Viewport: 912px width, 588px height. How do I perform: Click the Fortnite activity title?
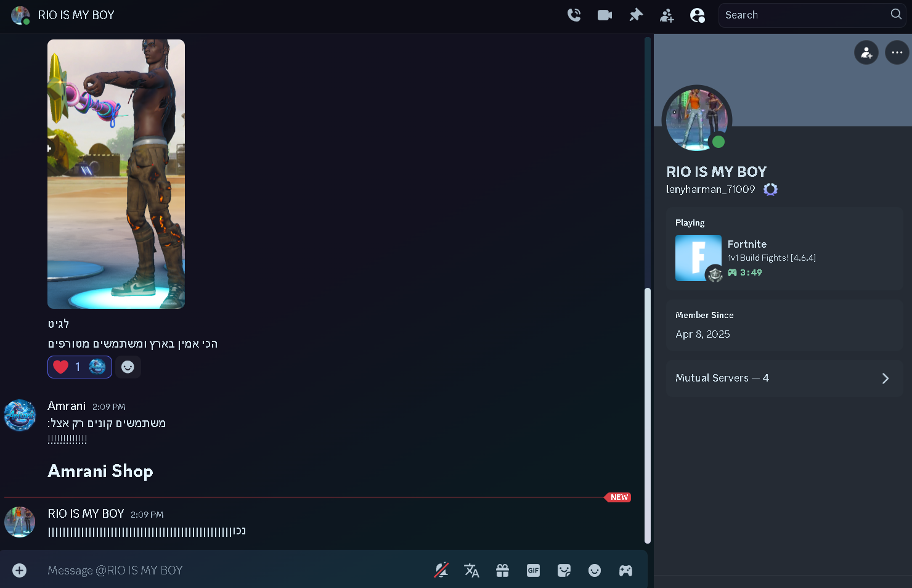[x=747, y=244]
